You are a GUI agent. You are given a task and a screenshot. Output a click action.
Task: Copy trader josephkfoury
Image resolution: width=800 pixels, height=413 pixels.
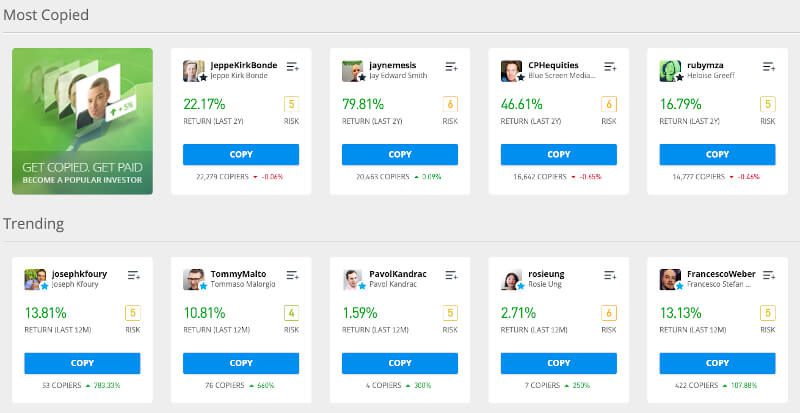pyautogui.click(x=82, y=363)
